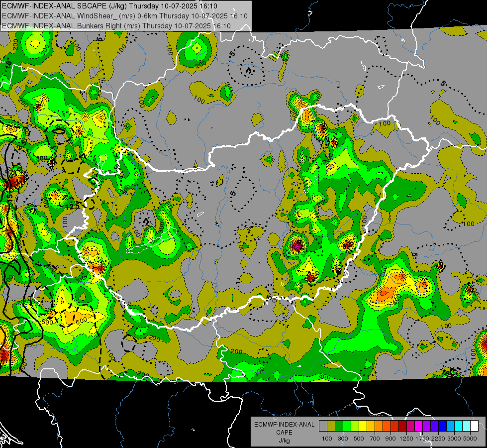The width and height of the screenshot is (487, 448).
Task: Click the purple legend swatch
Action: [x=427, y=426]
